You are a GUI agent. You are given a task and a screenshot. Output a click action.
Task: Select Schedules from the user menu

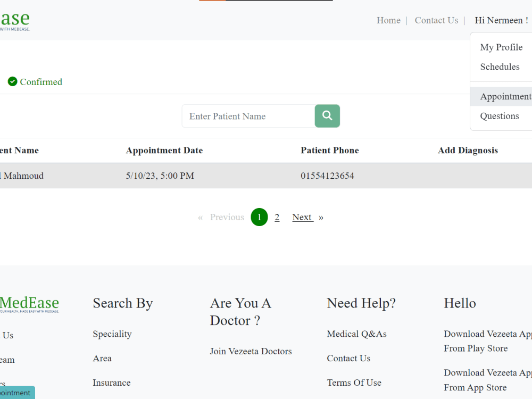pyautogui.click(x=500, y=67)
